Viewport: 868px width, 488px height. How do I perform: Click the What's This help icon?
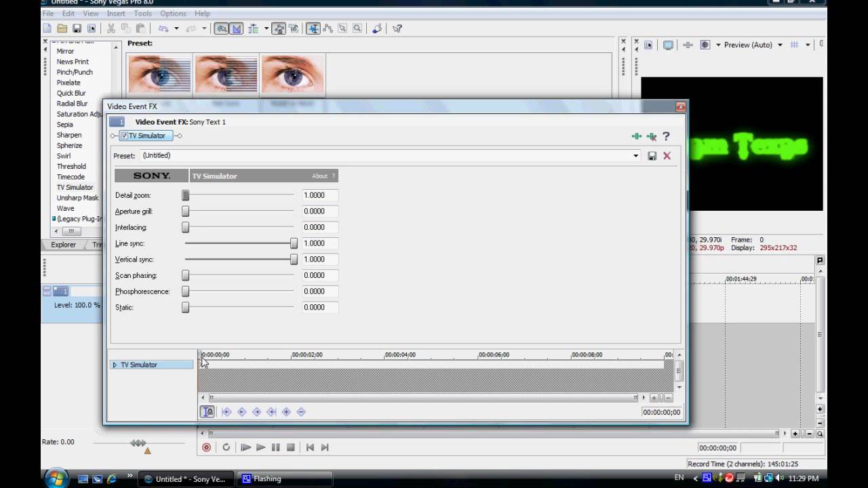click(x=397, y=28)
